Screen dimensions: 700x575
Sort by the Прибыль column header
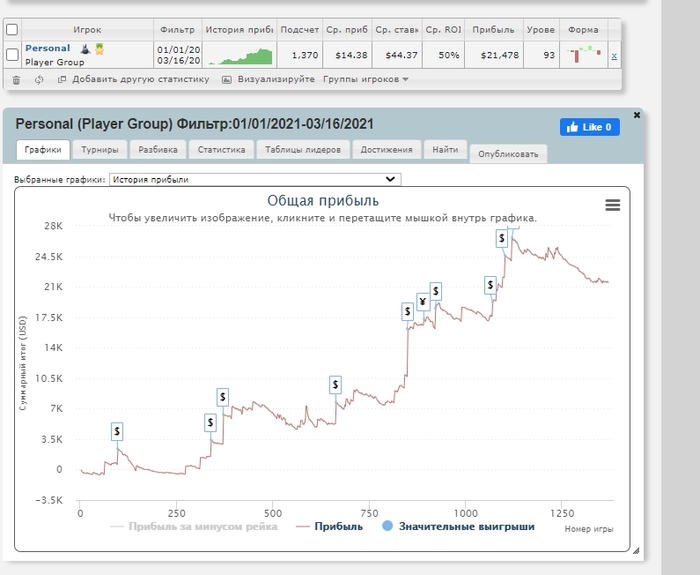[x=493, y=30]
